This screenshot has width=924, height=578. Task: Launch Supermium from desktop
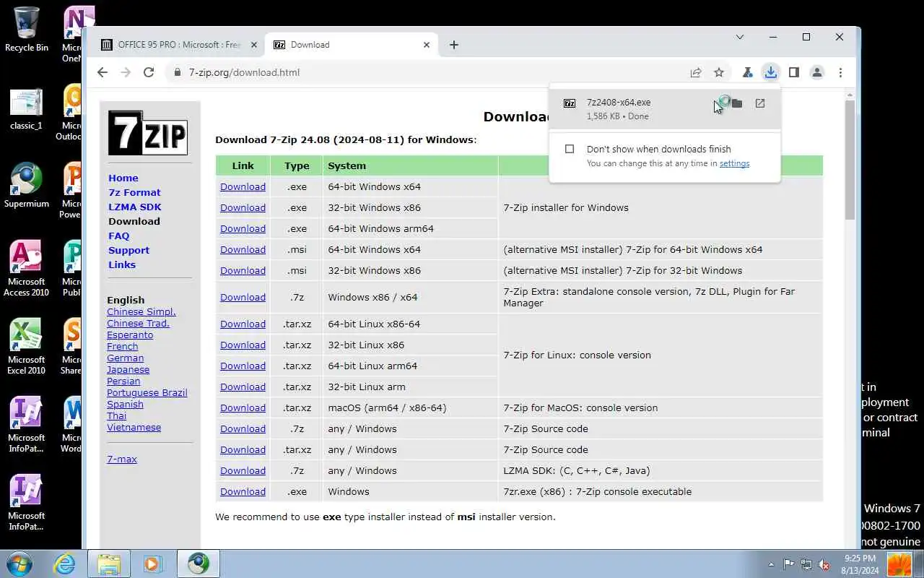point(26,186)
